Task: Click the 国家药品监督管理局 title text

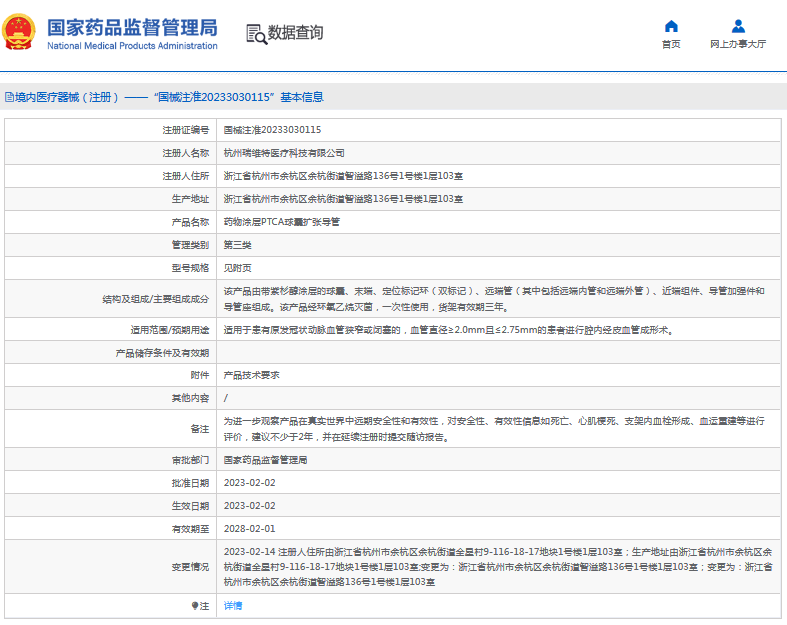Action: [x=132, y=26]
